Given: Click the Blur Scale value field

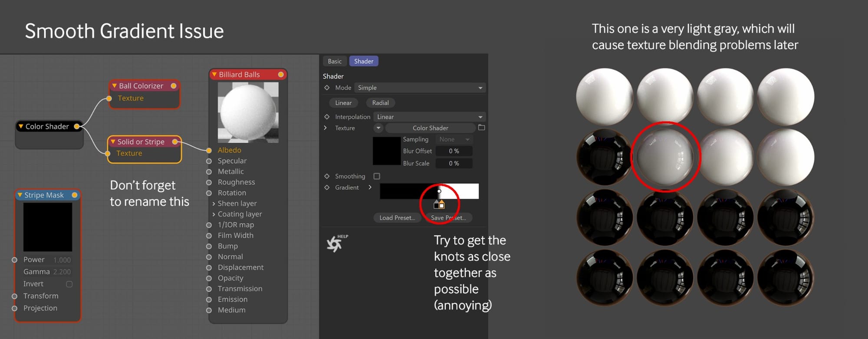Looking at the screenshot, I should [454, 163].
